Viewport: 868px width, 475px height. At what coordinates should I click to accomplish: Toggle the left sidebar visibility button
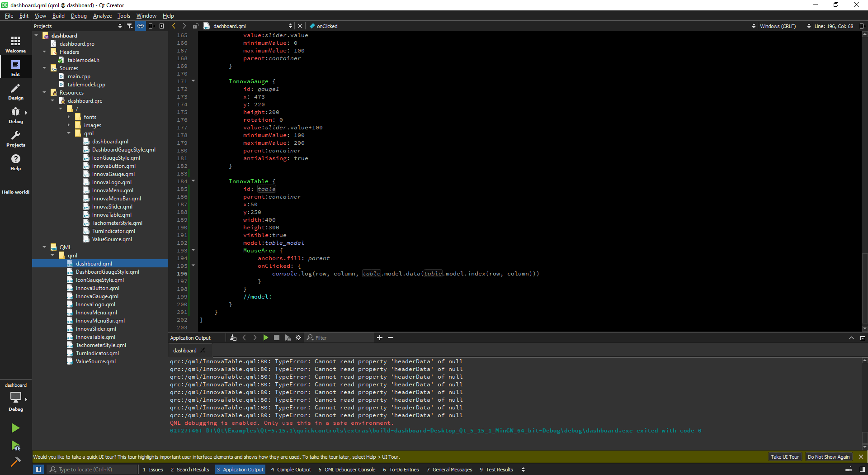coord(38,470)
